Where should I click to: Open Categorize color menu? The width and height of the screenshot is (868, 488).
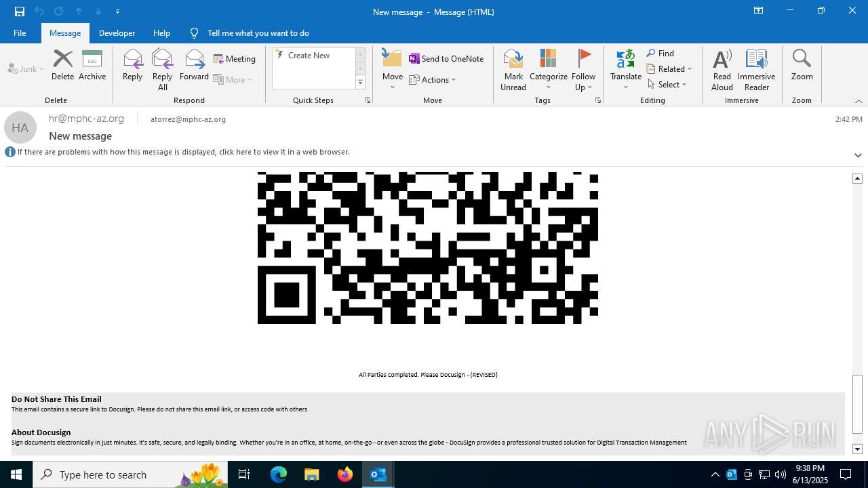[x=549, y=70]
